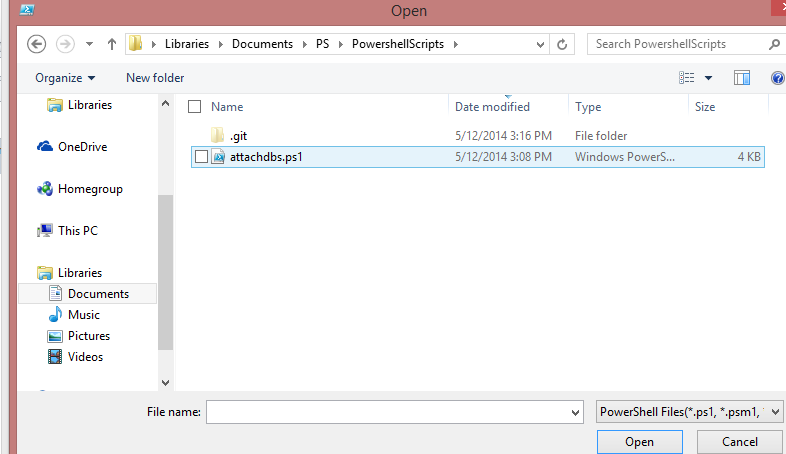Click the Back navigation arrow

click(x=37, y=44)
